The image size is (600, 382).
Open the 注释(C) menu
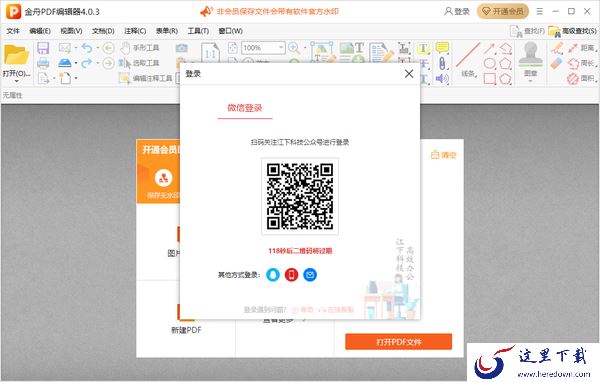[x=135, y=31]
